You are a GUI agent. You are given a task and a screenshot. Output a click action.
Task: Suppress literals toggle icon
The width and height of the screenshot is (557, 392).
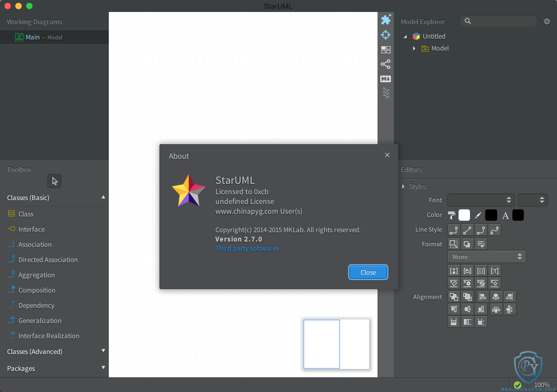[494, 283]
